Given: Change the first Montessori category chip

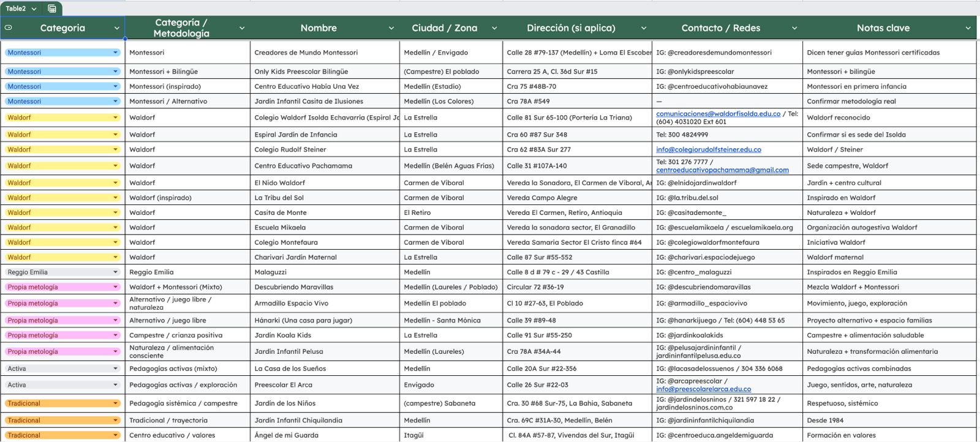Looking at the screenshot, I should click(115, 53).
